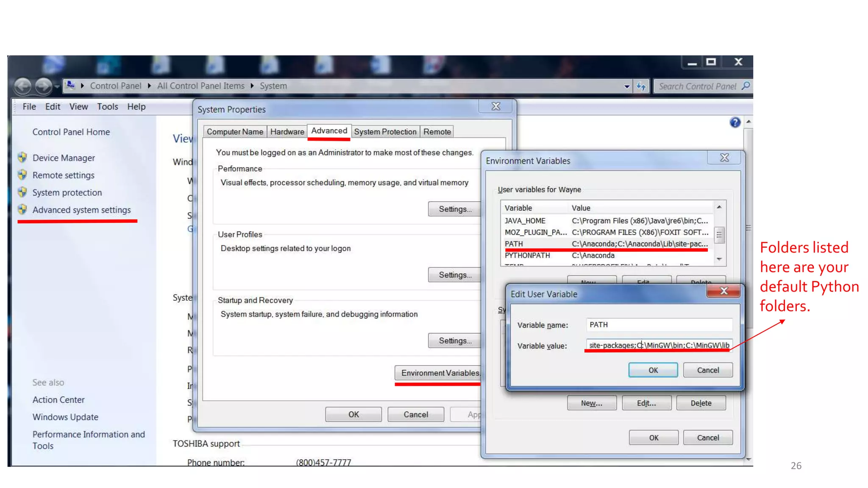Screen dimensions: 868x488
Task: Open the Tools menu
Action: (x=107, y=107)
